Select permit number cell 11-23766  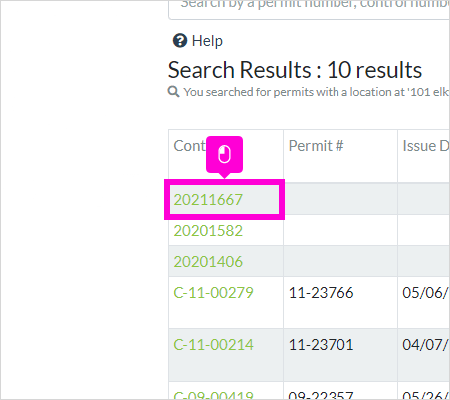tap(321, 293)
